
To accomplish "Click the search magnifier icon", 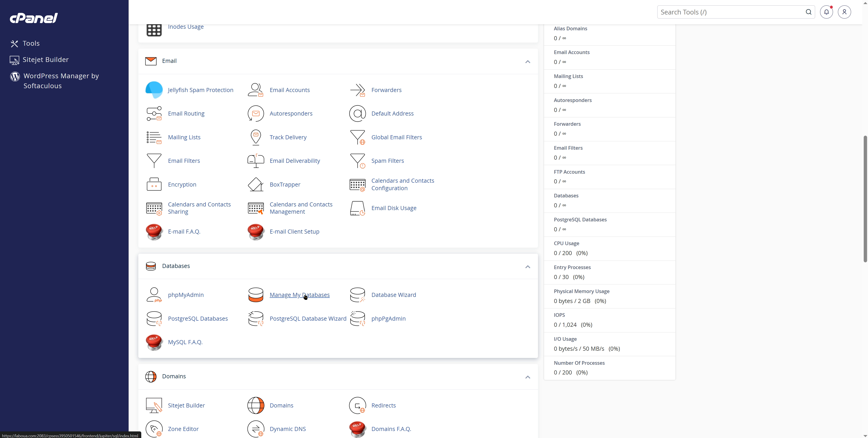I will click(808, 12).
